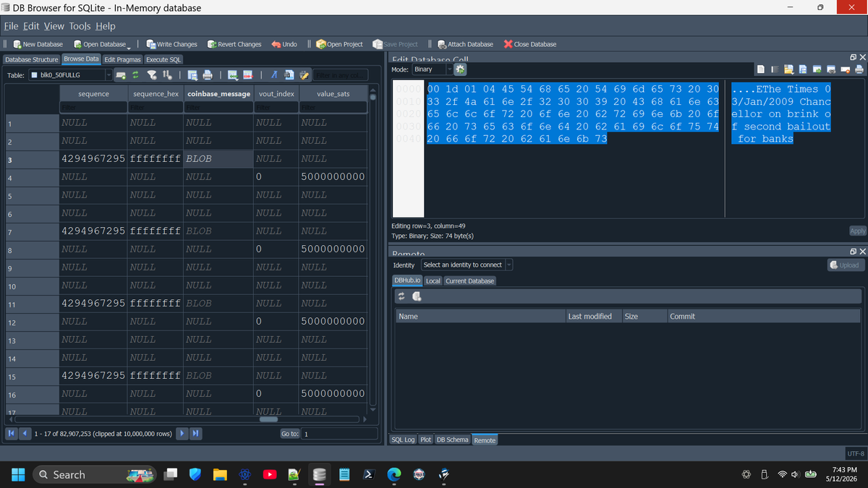Click the BLOB cell in row 7

pyautogui.click(x=218, y=231)
